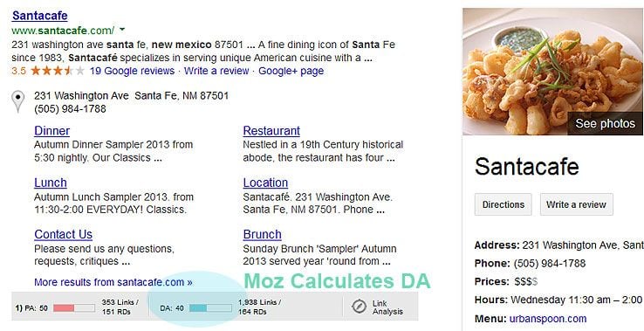Click More results from santacafe.com

click(113, 282)
